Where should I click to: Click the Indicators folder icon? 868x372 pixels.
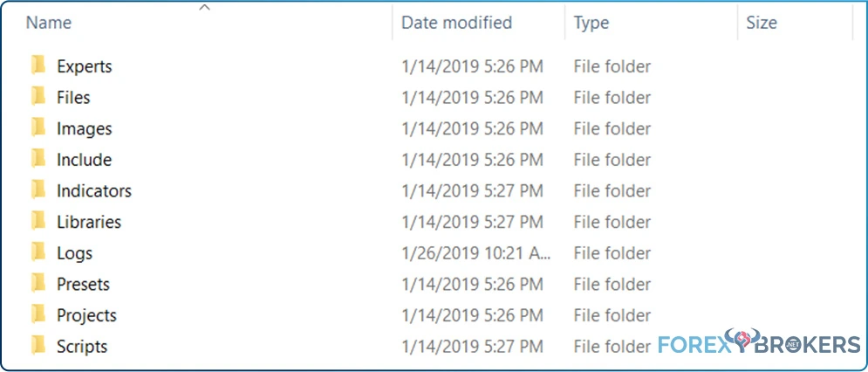(38, 190)
